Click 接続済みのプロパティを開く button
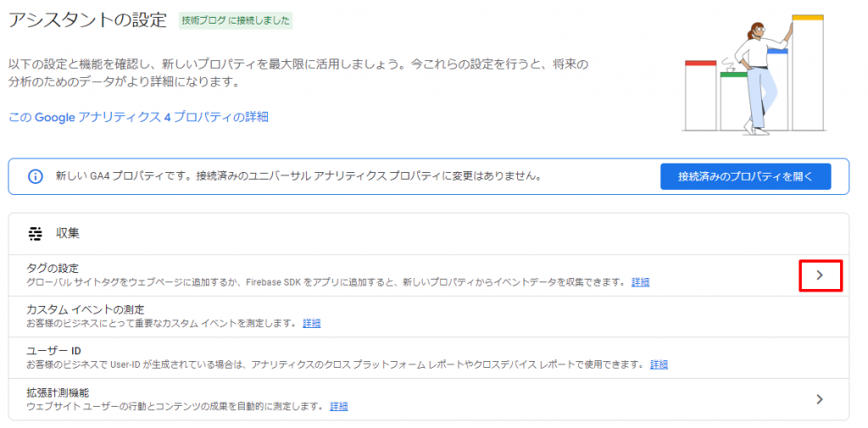The height and width of the screenshot is (428, 868). (746, 177)
